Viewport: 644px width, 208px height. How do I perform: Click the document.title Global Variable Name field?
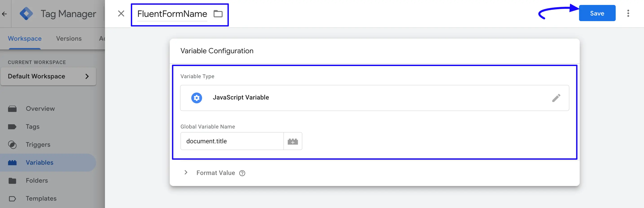point(232,141)
